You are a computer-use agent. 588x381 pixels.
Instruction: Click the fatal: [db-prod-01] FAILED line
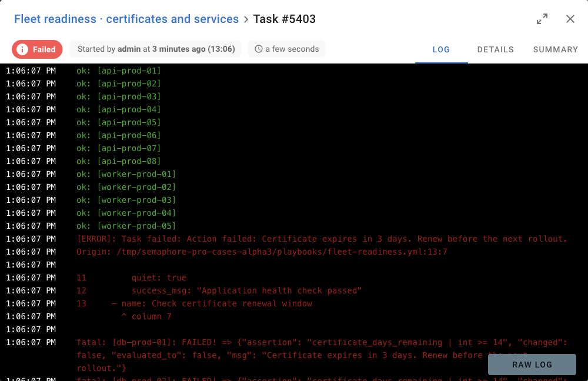coord(322,342)
